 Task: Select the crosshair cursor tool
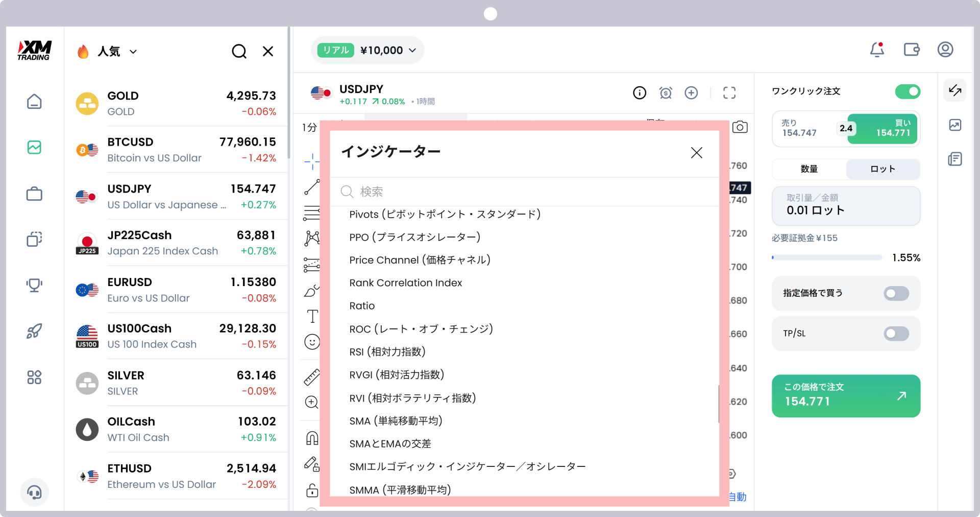coord(312,162)
